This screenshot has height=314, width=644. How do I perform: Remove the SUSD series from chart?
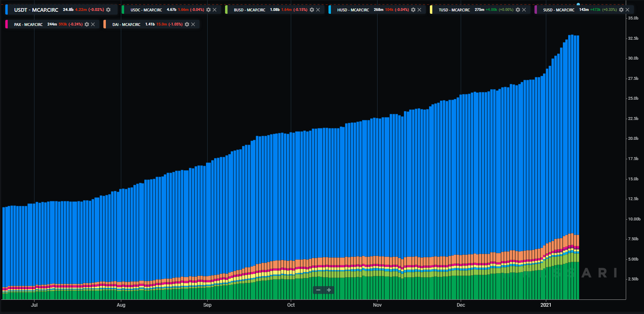tap(627, 10)
